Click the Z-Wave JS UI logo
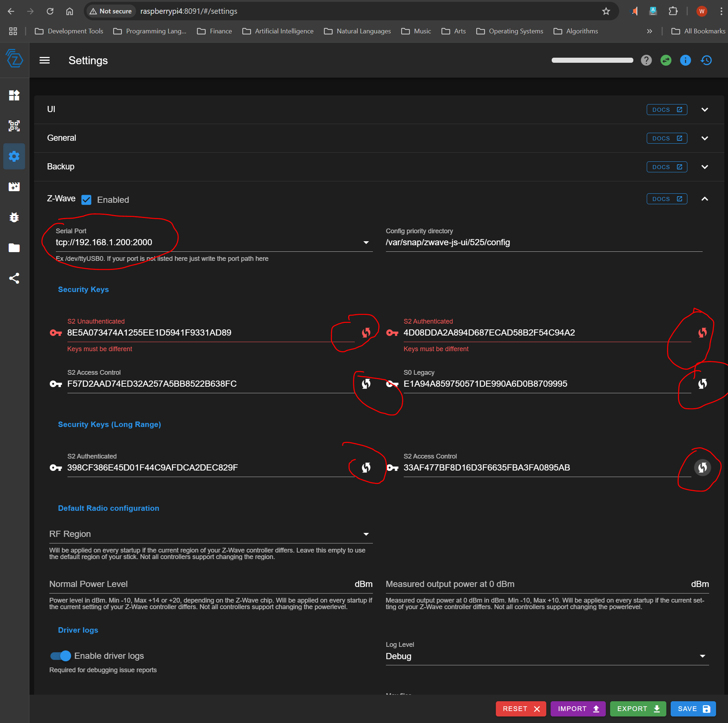728x723 pixels. point(14,58)
